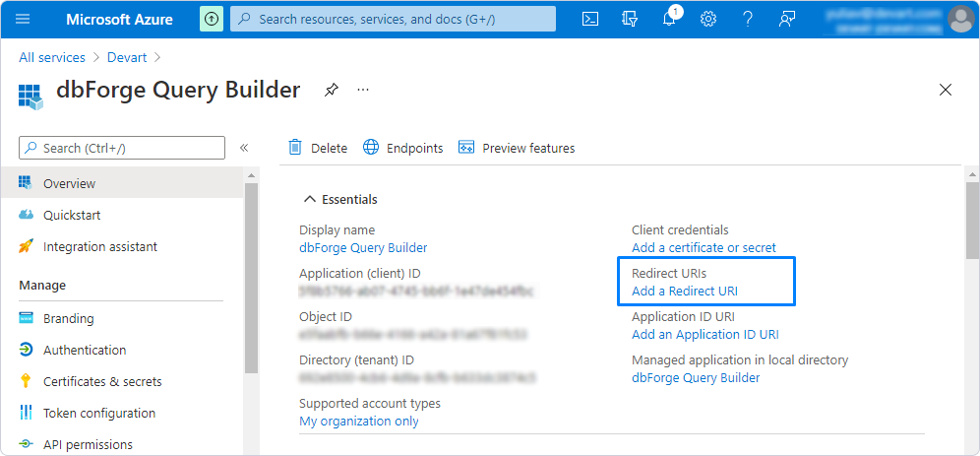980x456 pixels.
Task: Click the Directory (tenant) ID label
Action: click(x=356, y=360)
